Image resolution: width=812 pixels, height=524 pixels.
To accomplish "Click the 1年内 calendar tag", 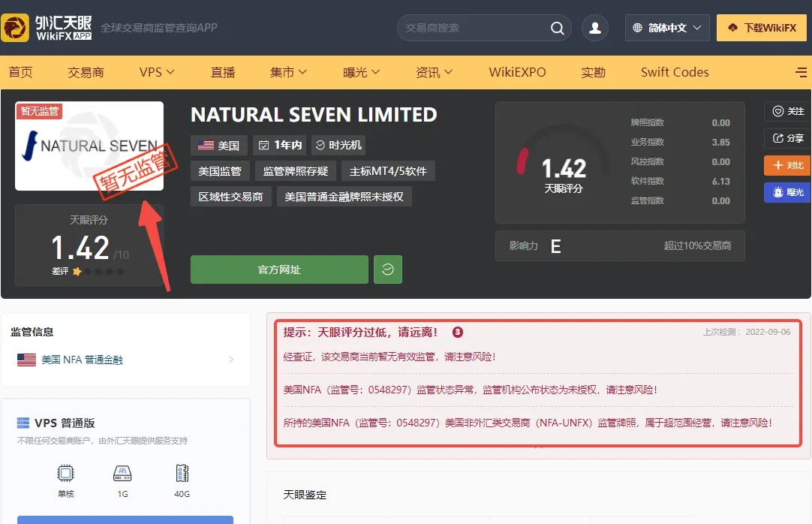I will (x=280, y=145).
